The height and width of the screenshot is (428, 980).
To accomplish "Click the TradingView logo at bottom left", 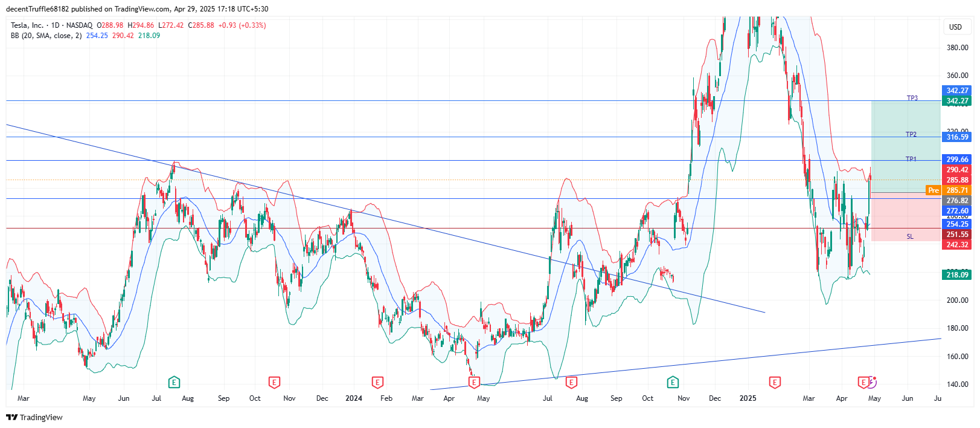I will click(34, 417).
